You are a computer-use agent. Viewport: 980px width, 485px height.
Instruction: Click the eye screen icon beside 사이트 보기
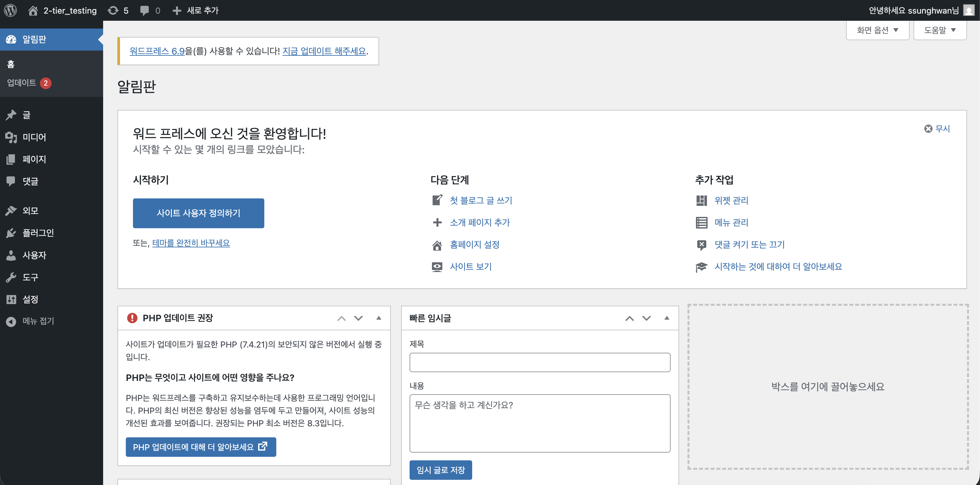click(x=437, y=267)
